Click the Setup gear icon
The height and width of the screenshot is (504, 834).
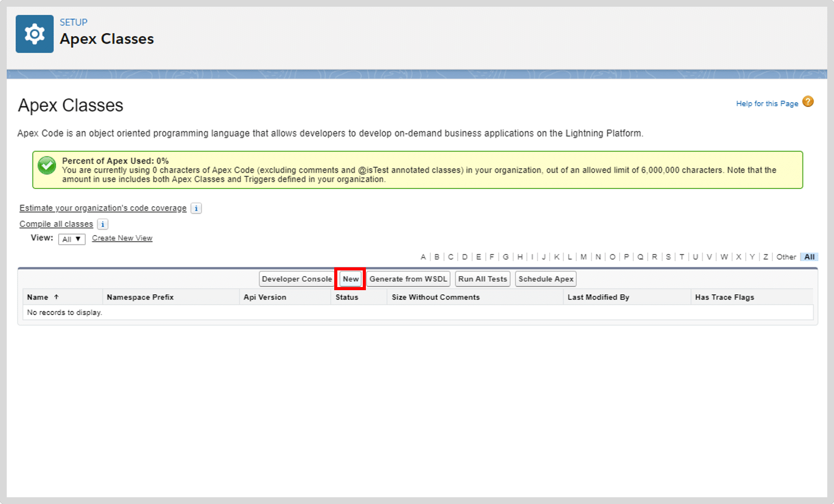34,34
